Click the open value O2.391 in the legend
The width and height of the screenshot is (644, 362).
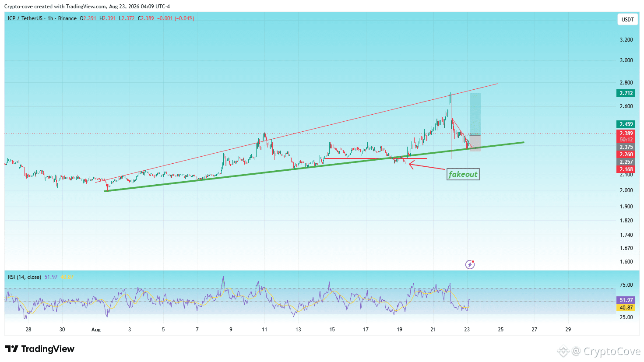[88, 18]
